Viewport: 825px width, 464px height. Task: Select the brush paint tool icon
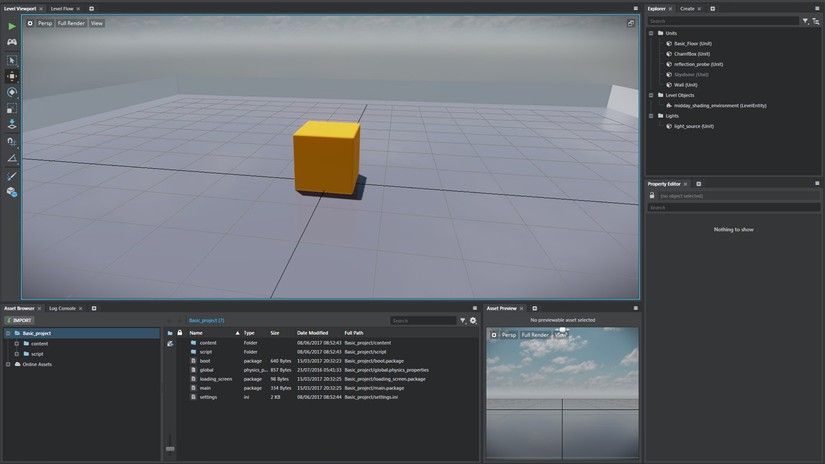pyautogui.click(x=12, y=176)
